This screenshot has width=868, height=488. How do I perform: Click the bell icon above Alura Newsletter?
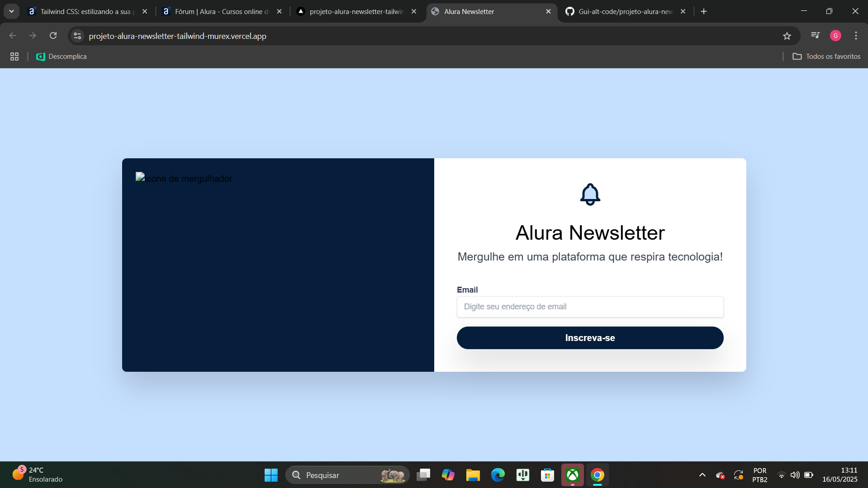tap(590, 194)
